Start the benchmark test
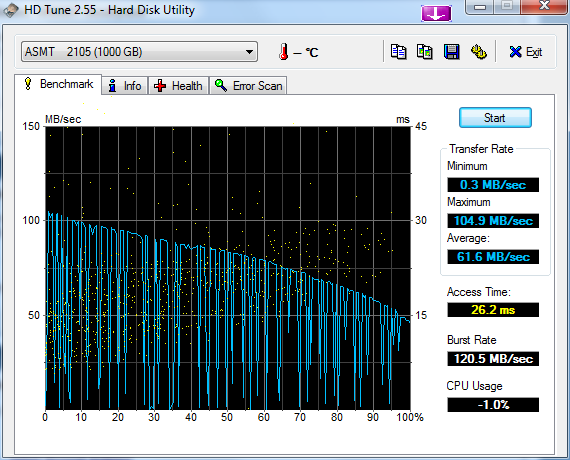This screenshot has height=460, width=570. click(x=495, y=117)
